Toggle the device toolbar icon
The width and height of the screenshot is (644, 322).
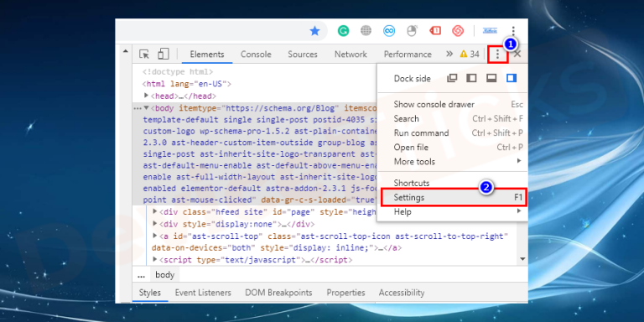[x=164, y=54]
